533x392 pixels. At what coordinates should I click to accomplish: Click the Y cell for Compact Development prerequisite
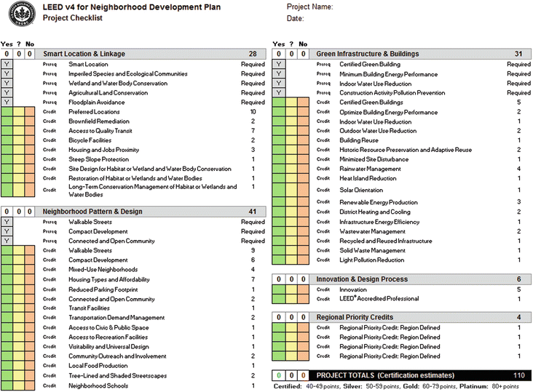tap(7, 231)
